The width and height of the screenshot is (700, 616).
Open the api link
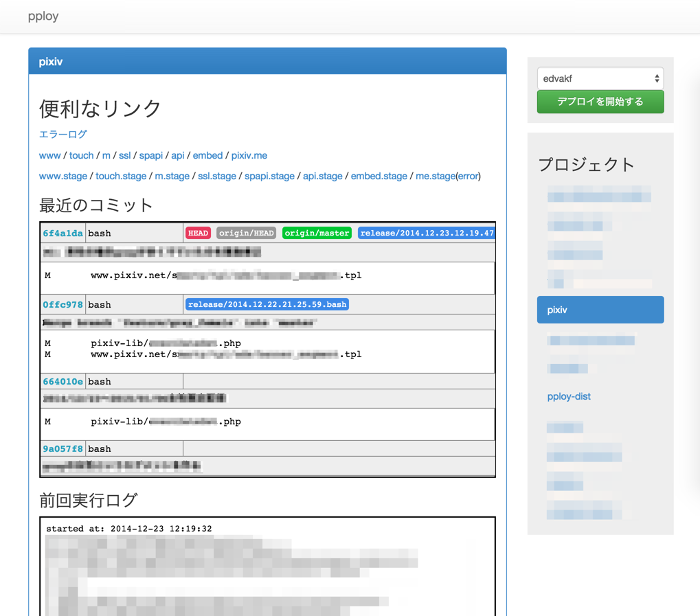(x=178, y=155)
